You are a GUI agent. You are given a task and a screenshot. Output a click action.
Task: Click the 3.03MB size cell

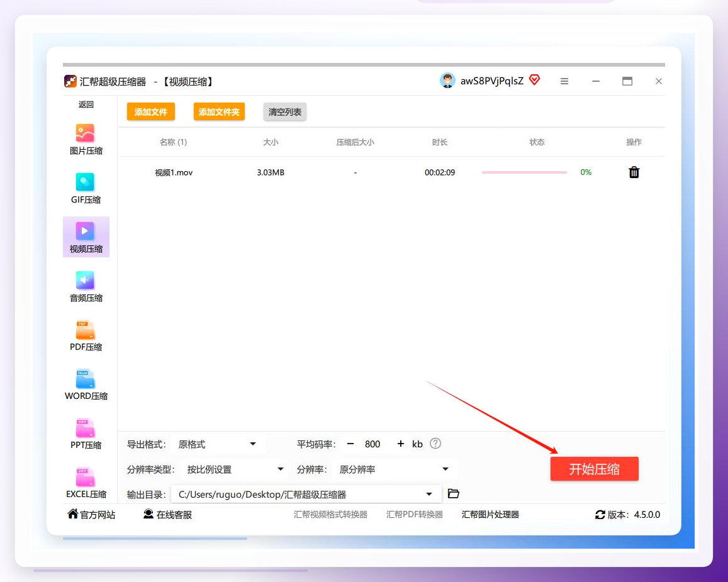click(x=271, y=172)
